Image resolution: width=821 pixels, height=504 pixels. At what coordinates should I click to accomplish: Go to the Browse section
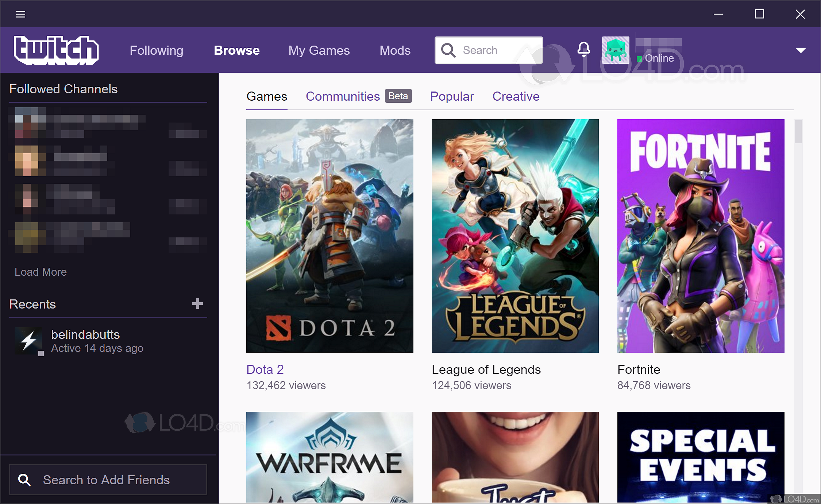[x=237, y=50]
